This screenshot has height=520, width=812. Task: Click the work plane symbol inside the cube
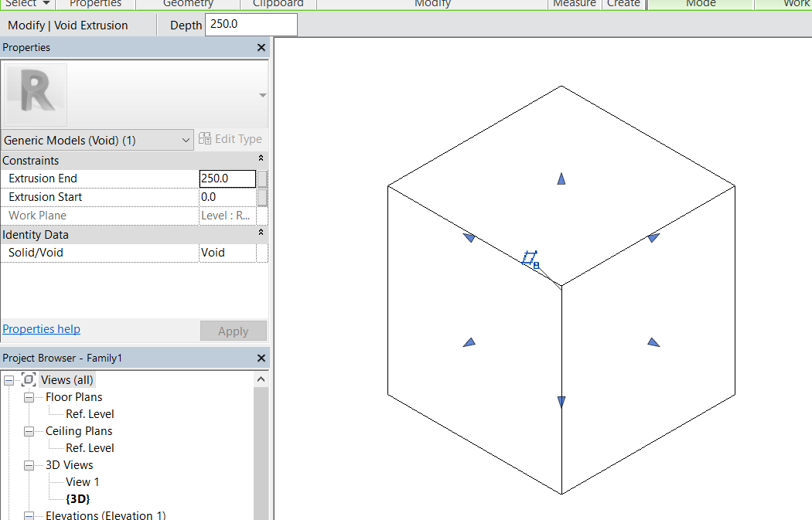531,257
